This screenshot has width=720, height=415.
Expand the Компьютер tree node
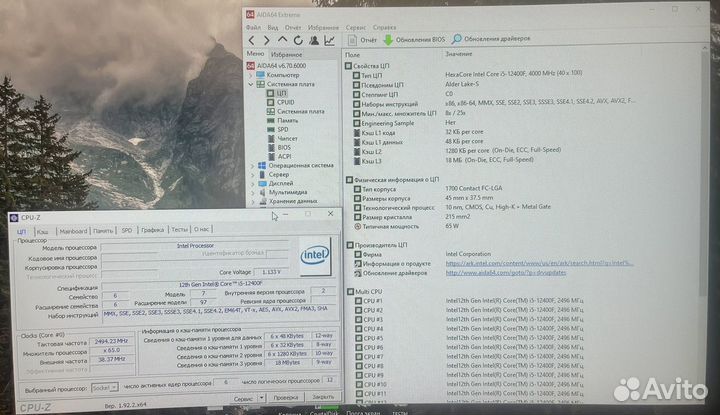coord(251,75)
